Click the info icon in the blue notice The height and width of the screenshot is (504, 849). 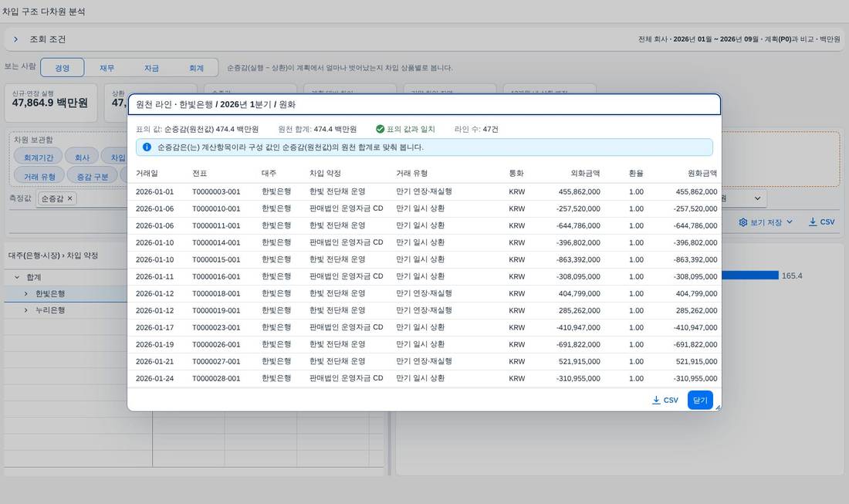[147, 147]
